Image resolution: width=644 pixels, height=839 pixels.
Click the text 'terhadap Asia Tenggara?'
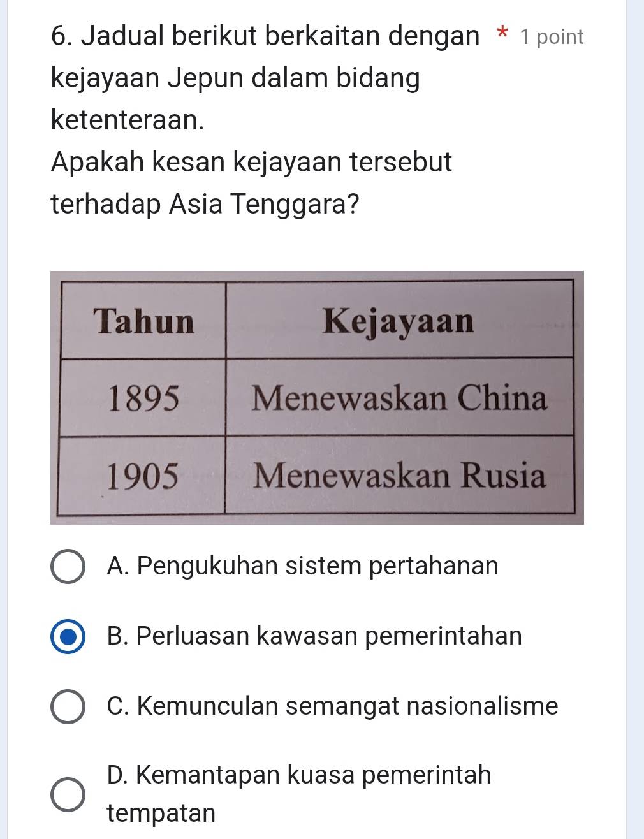205,205
